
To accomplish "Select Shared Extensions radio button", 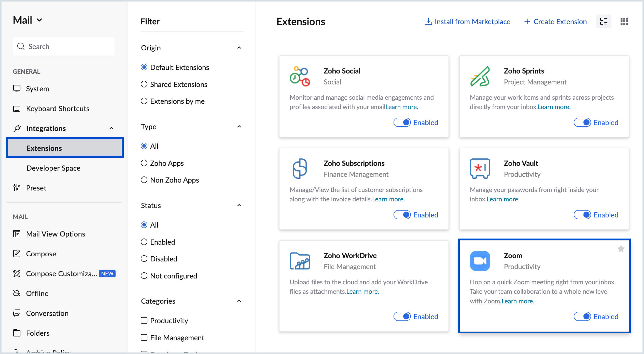I will click(x=144, y=84).
